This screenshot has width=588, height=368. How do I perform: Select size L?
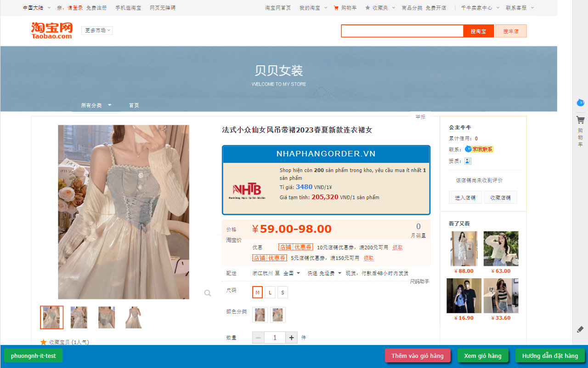tap(270, 292)
